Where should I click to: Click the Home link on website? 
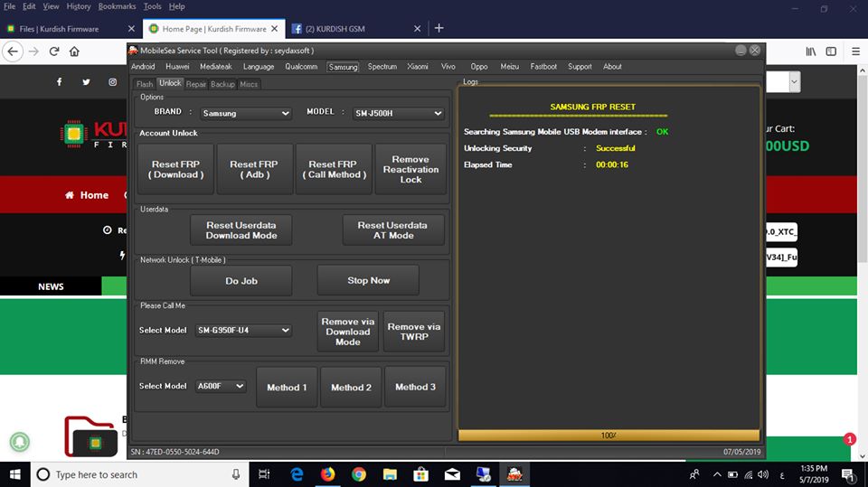[87, 195]
